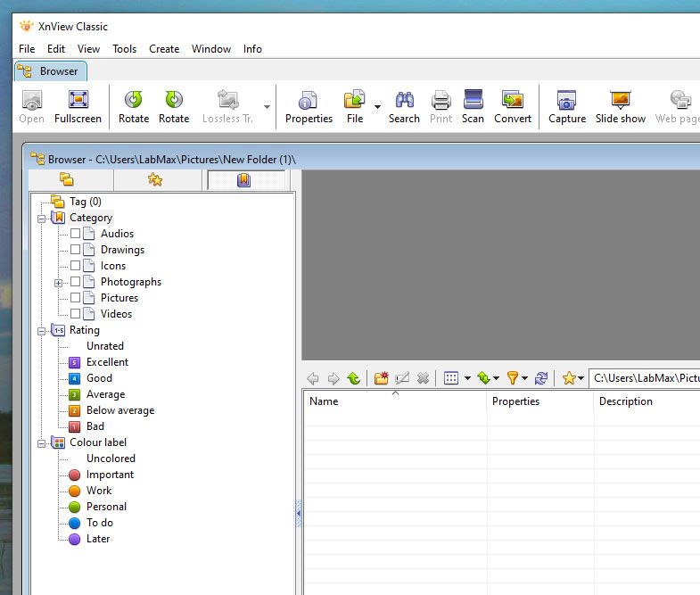Collapse the Rating tree node

pos(42,331)
